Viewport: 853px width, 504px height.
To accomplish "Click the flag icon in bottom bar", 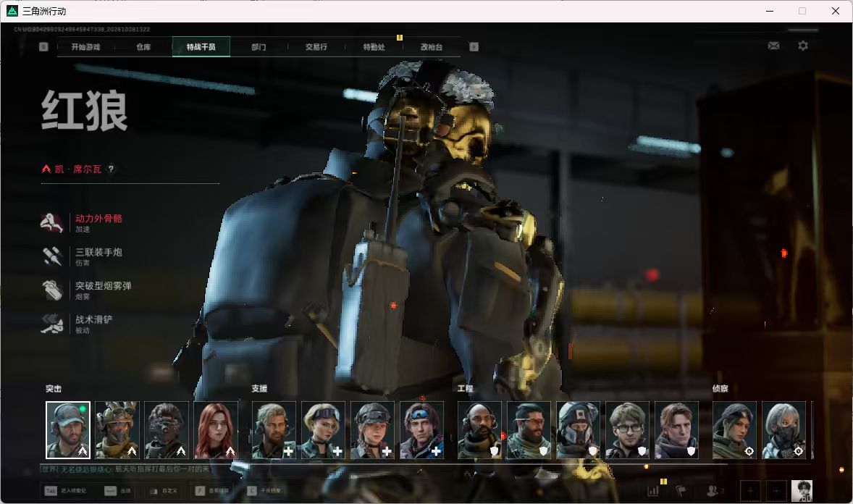I will (x=681, y=491).
